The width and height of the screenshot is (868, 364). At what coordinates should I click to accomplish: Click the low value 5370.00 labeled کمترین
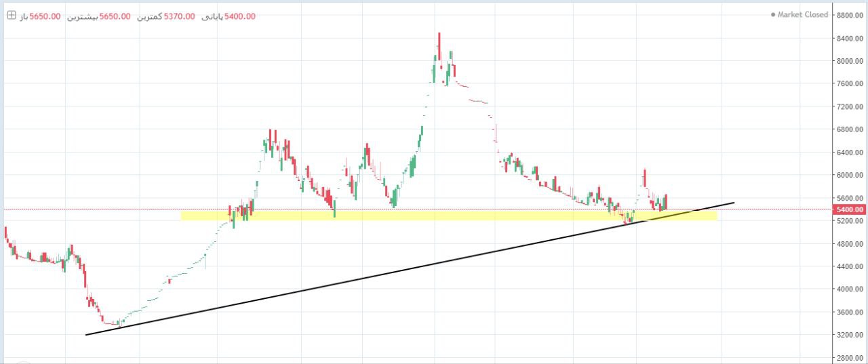click(x=180, y=16)
